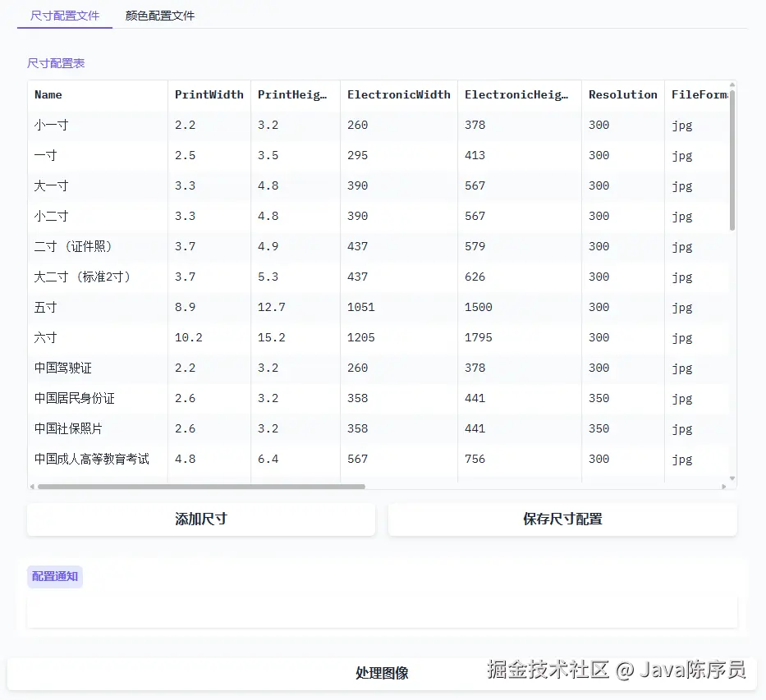Click the 15.2 PrintHeight cell

point(296,338)
